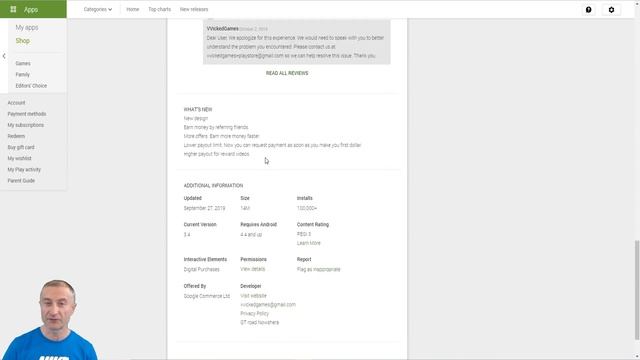Click the page vertical scrollbar thumb
Viewport: 640px width, 360px height.
[637, 290]
